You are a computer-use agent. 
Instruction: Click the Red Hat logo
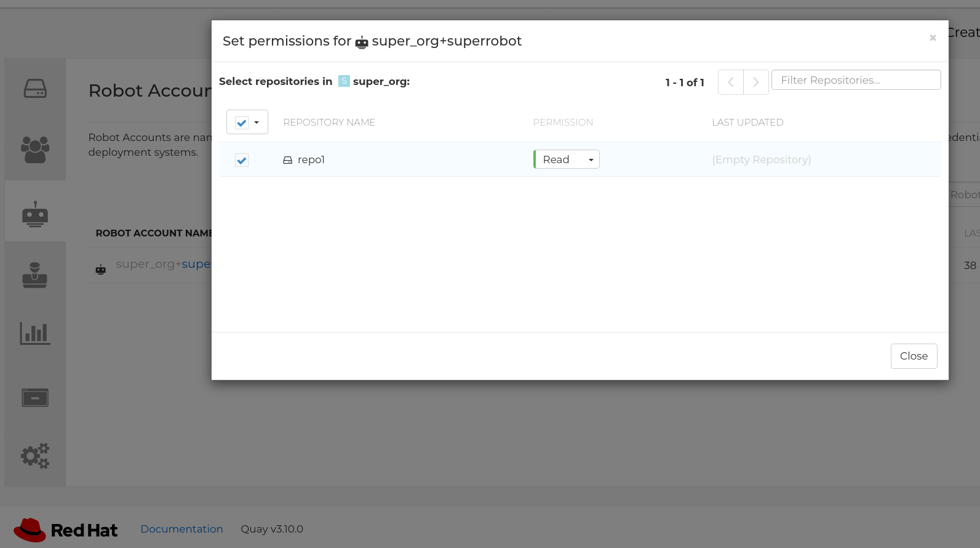tap(65, 530)
